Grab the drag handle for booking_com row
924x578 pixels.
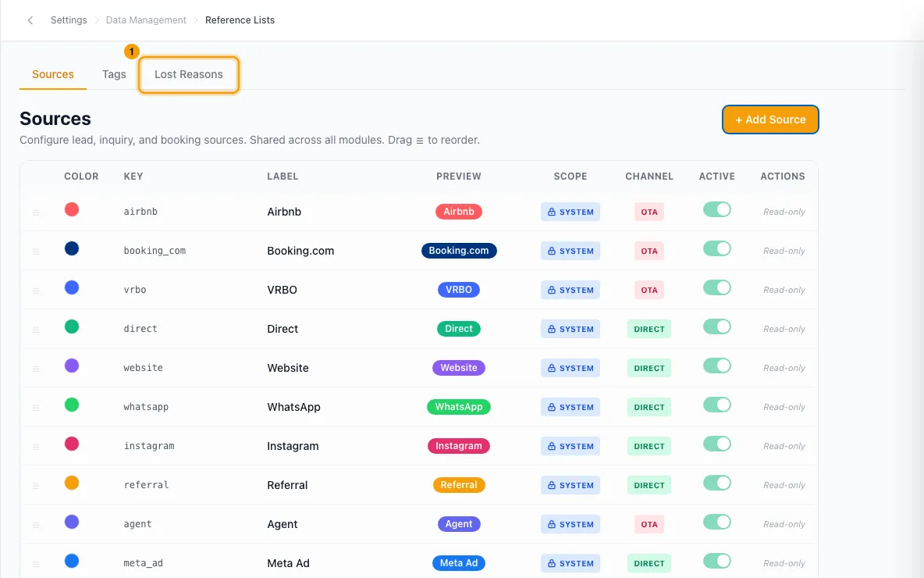tap(36, 252)
